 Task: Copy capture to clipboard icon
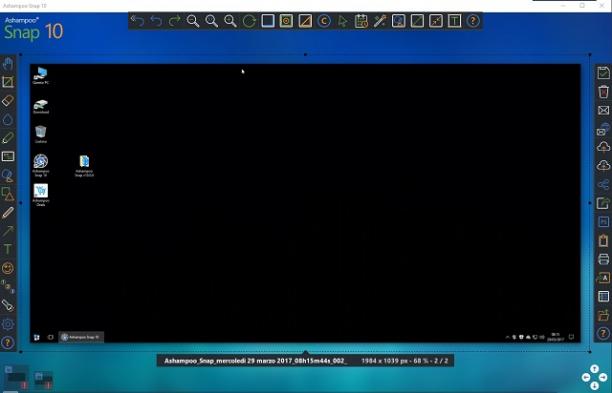point(603,240)
